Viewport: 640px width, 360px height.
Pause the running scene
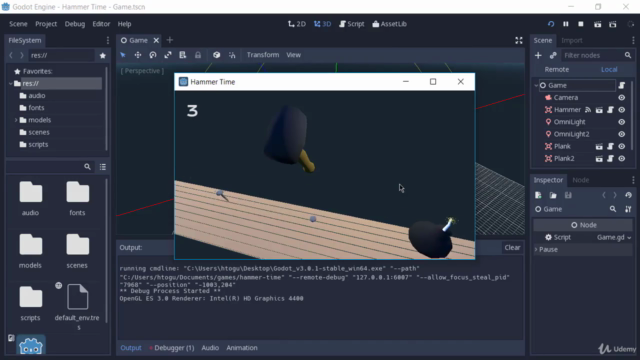566,24
